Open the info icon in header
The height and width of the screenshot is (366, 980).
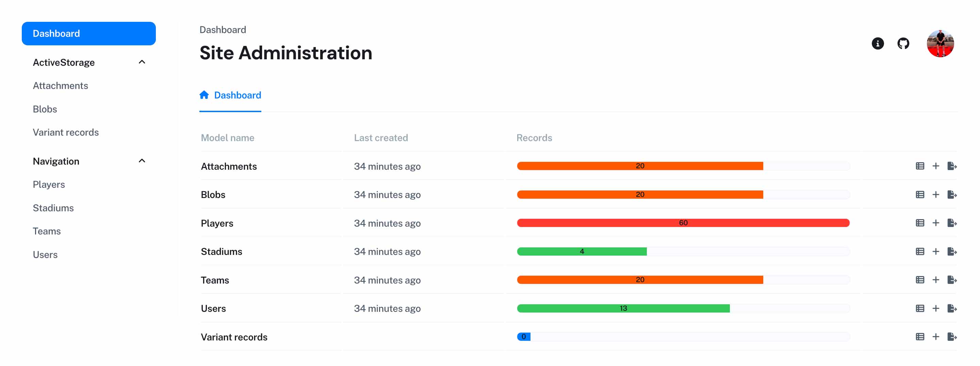click(877, 43)
